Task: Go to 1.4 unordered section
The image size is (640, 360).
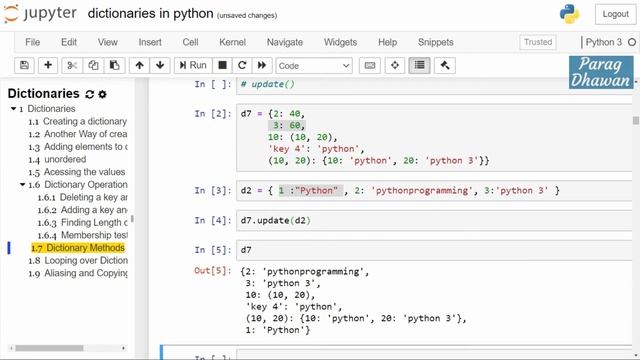Action: 57,159
